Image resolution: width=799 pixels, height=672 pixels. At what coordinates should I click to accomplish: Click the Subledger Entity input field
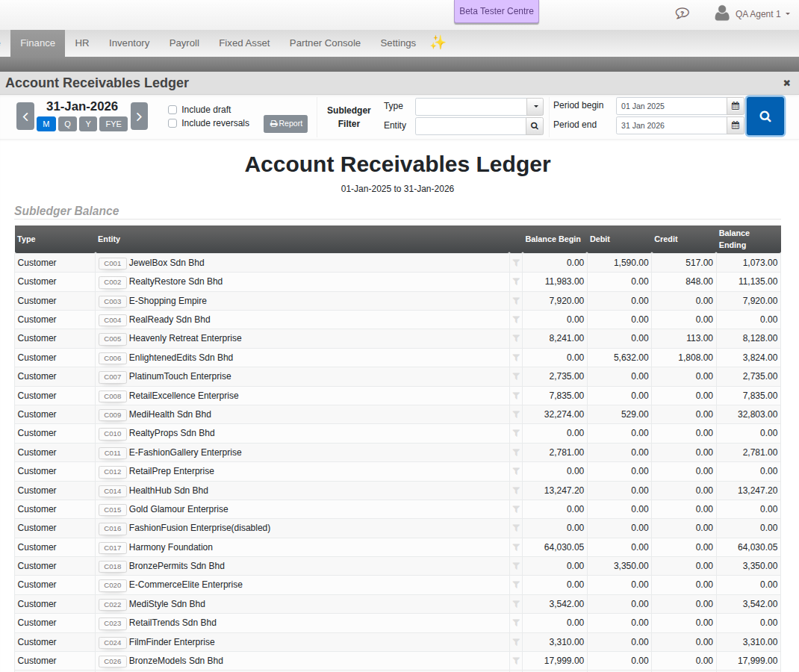tap(470, 126)
